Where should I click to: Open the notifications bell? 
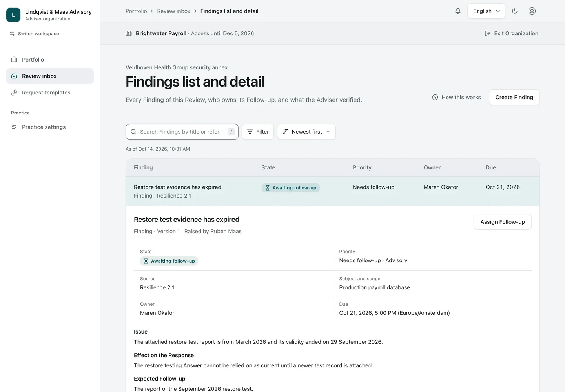(458, 11)
